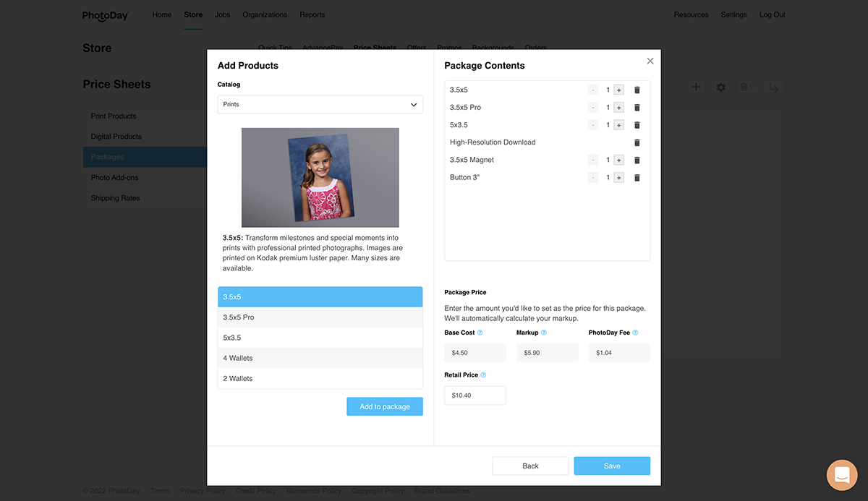The height and width of the screenshot is (501, 868).
Task: Save the package
Action: click(612, 466)
